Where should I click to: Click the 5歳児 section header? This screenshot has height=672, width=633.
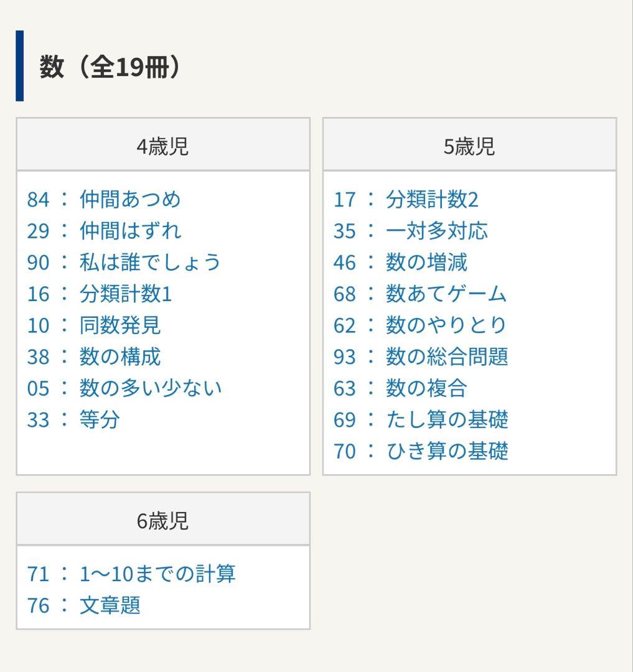coord(469,144)
